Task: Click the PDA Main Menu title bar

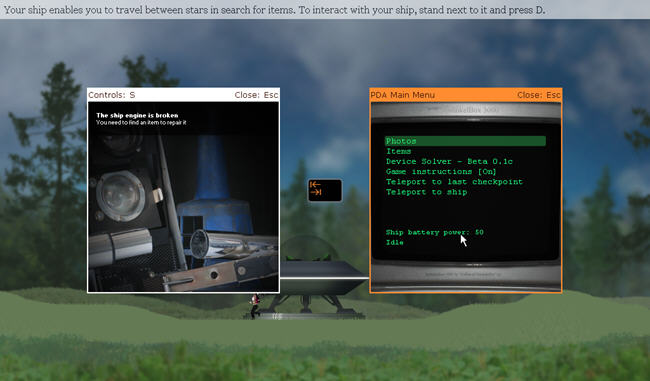Action: [466, 95]
